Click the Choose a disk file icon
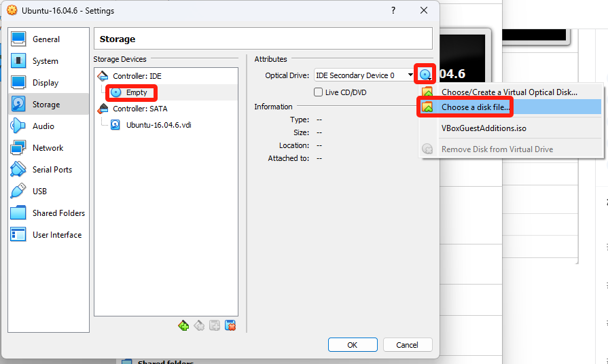 [x=427, y=107]
